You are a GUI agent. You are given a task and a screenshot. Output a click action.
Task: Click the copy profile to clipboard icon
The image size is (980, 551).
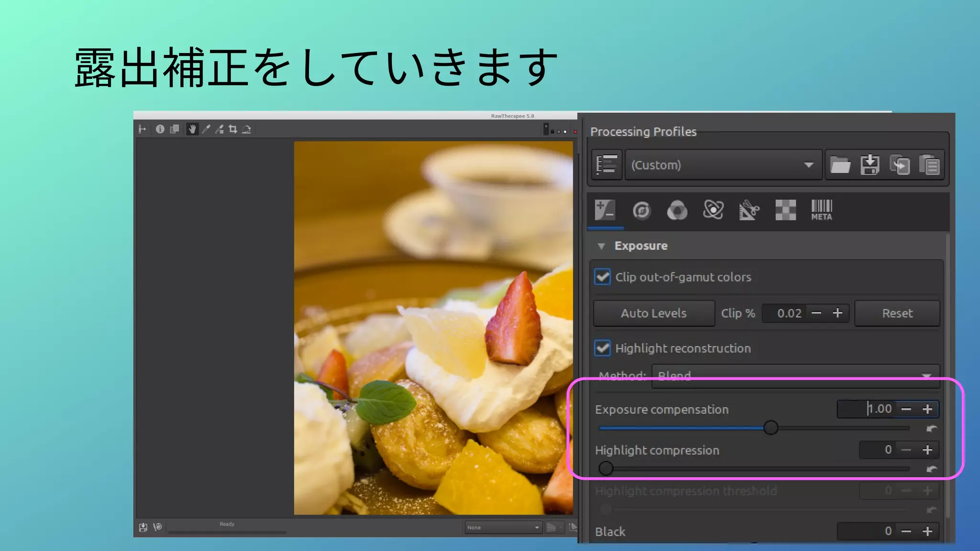click(900, 165)
